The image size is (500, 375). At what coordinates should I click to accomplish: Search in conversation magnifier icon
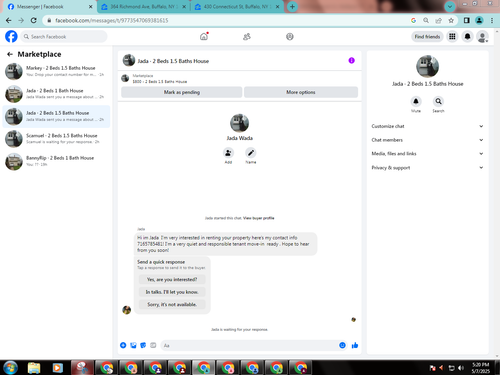(x=438, y=101)
